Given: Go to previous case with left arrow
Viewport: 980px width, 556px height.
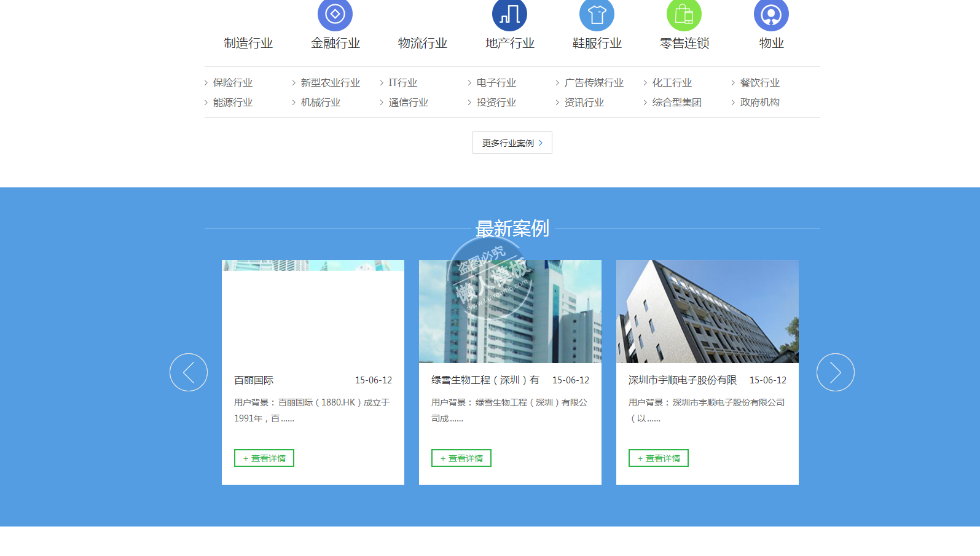Looking at the screenshot, I should click(189, 372).
